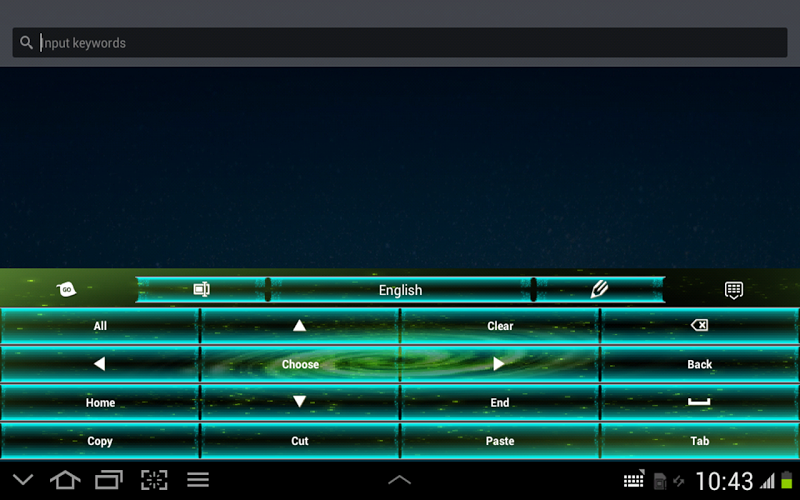Tap the Clear key
The image size is (800, 500).
point(500,326)
